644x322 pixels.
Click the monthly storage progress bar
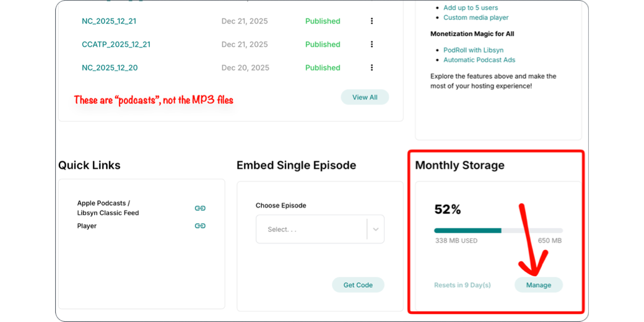(498, 230)
